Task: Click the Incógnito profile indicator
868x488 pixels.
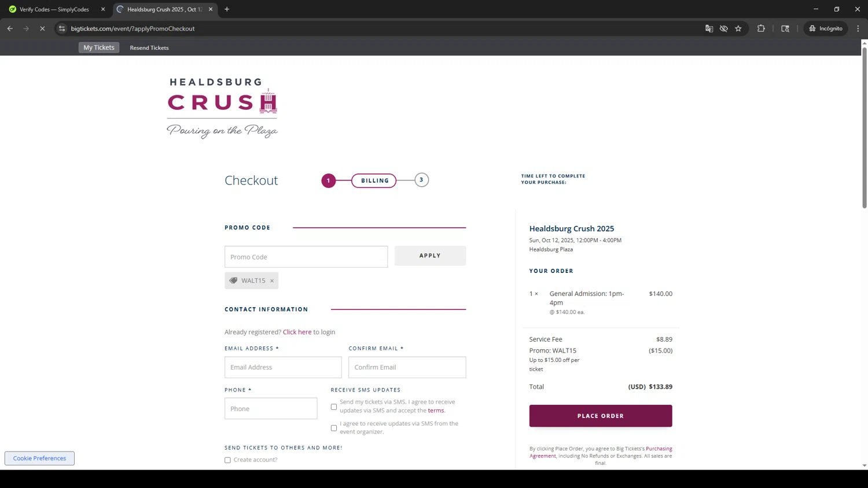Action: point(826,28)
